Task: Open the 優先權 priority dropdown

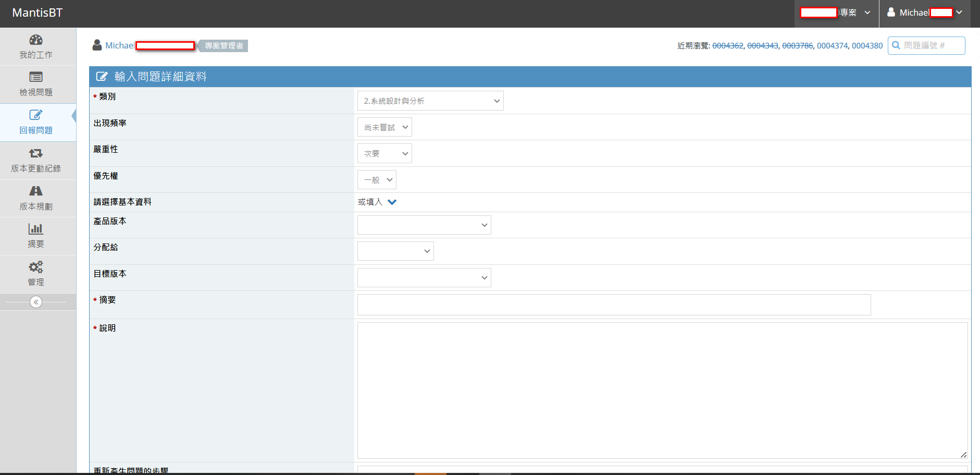Action: [377, 180]
